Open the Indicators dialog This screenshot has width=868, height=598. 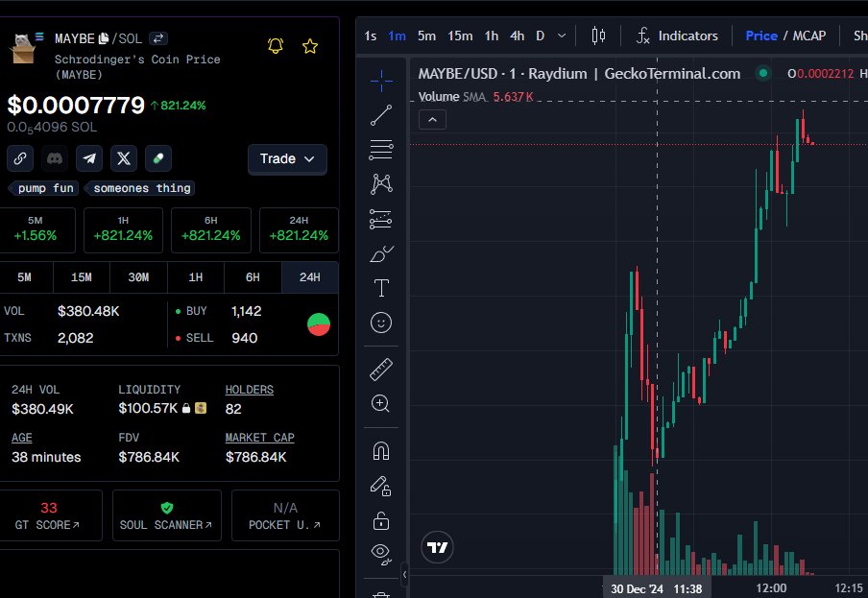click(677, 36)
